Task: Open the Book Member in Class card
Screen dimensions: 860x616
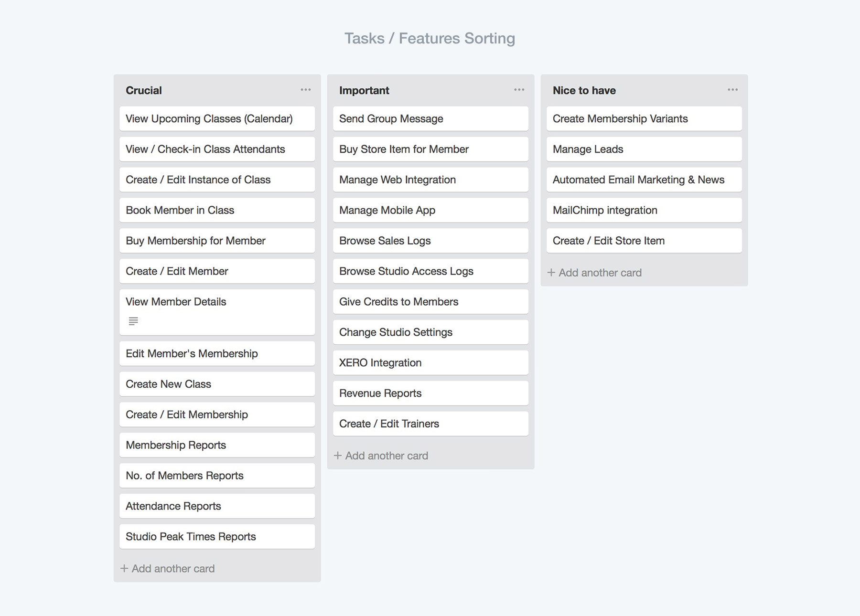Action: pyautogui.click(x=217, y=210)
